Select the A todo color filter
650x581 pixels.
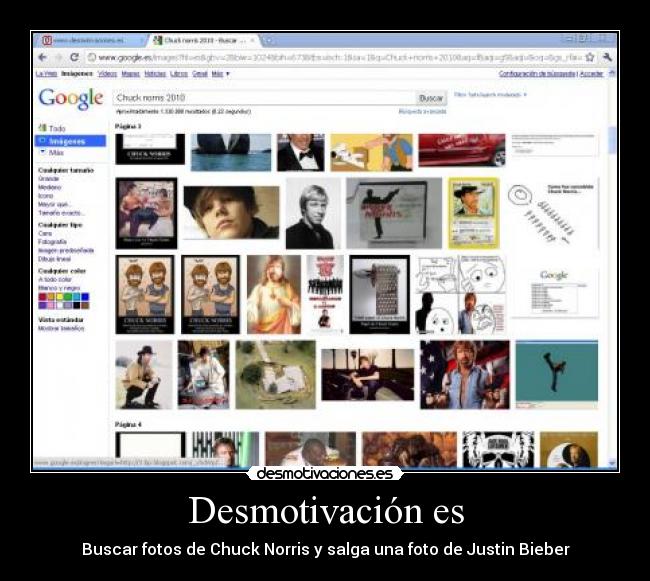click(55, 279)
